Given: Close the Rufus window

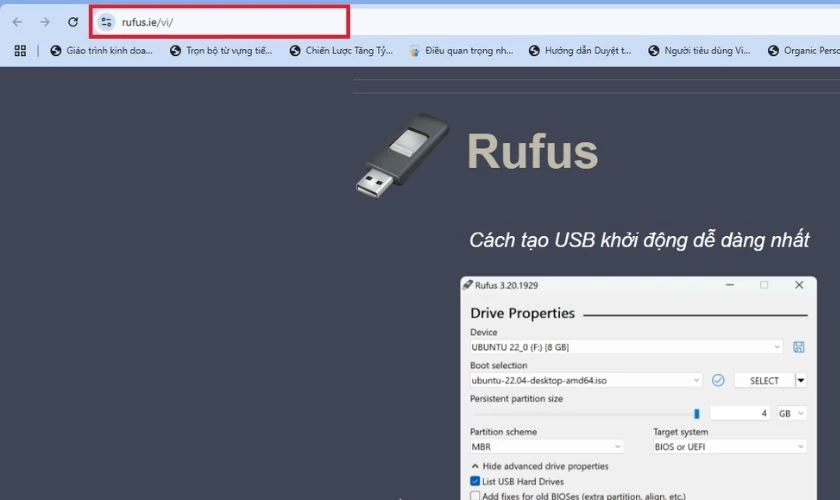Looking at the screenshot, I should click(799, 285).
